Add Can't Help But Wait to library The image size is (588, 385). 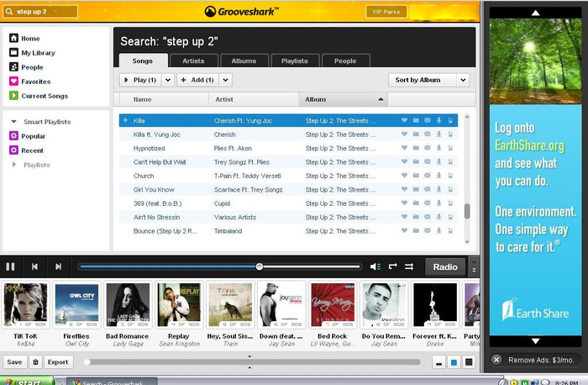pos(416,161)
